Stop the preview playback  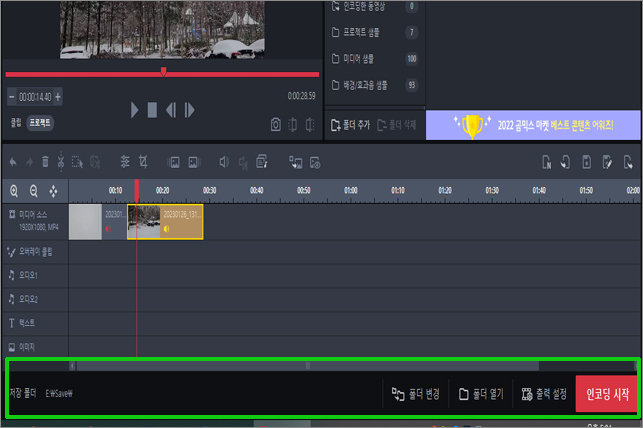[x=152, y=110]
